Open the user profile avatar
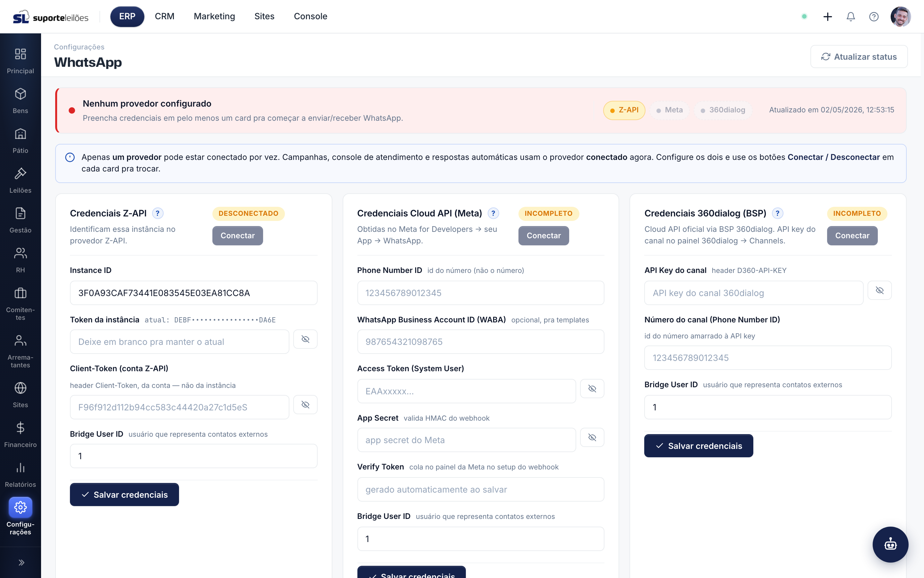This screenshot has height=578, width=924. point(900,16)
